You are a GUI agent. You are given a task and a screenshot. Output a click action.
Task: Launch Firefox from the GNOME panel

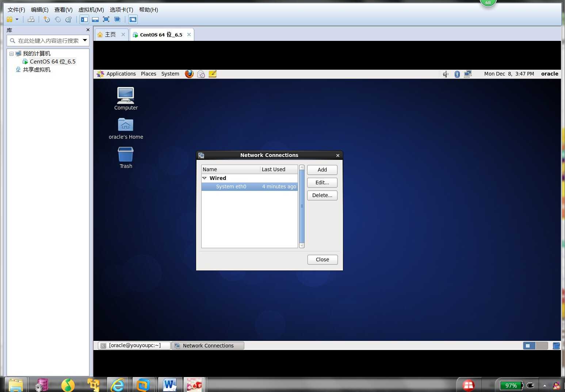189,74
